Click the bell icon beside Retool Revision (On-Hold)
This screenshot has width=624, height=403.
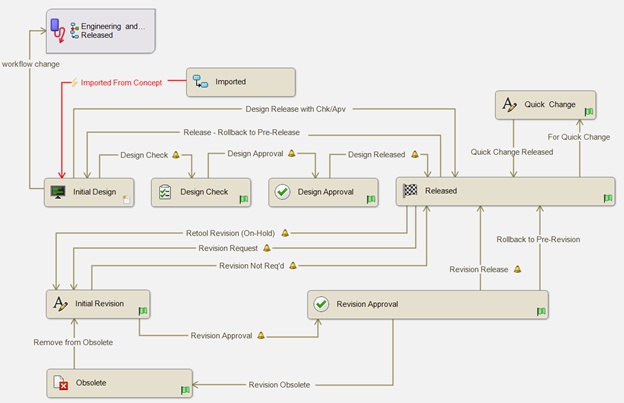(285, 233)
